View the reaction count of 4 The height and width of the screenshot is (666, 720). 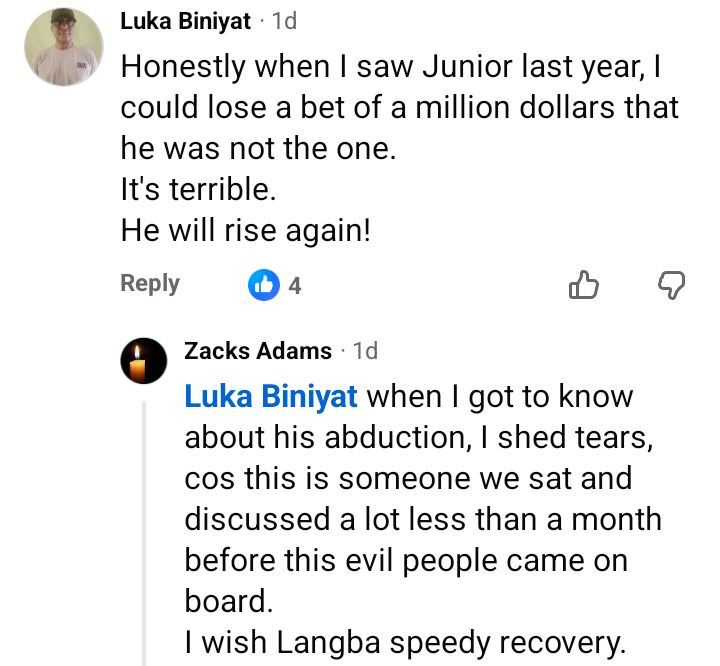pyautogui.click(x=295, y=286)
